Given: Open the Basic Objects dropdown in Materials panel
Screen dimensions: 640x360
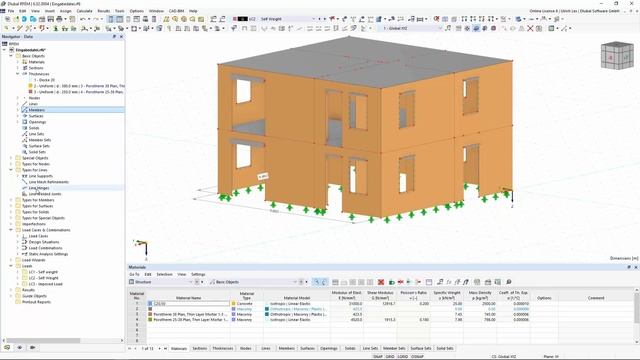Looking at the screenshot, I should (x=294, y=282).
